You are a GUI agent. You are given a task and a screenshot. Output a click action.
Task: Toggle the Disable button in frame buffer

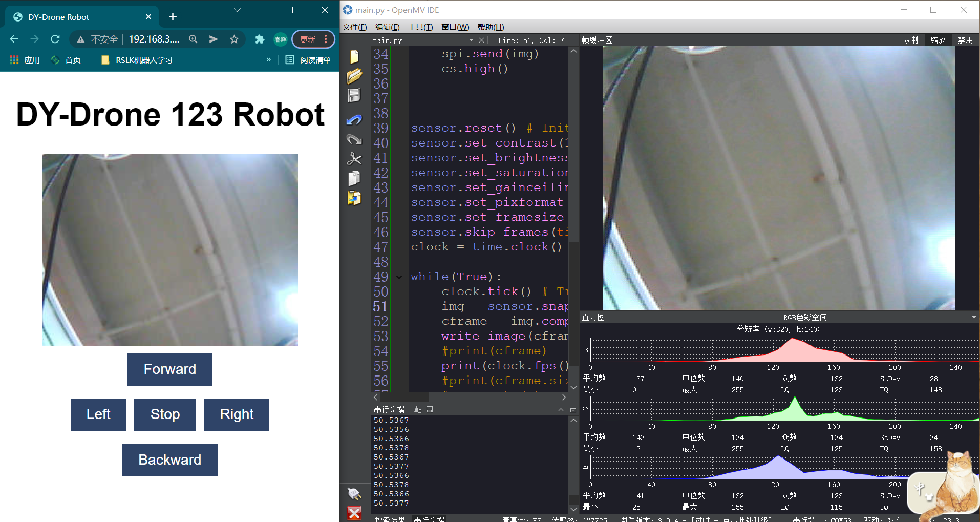tap(965, 40)
